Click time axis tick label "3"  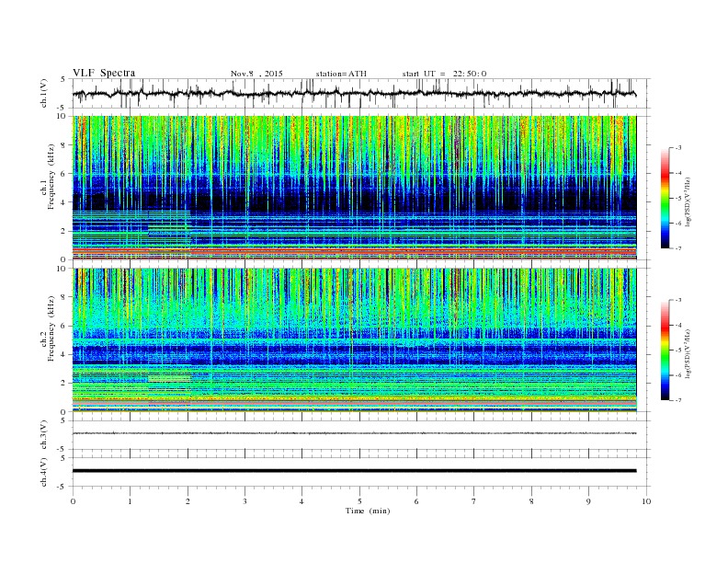[x=245, y=501]
